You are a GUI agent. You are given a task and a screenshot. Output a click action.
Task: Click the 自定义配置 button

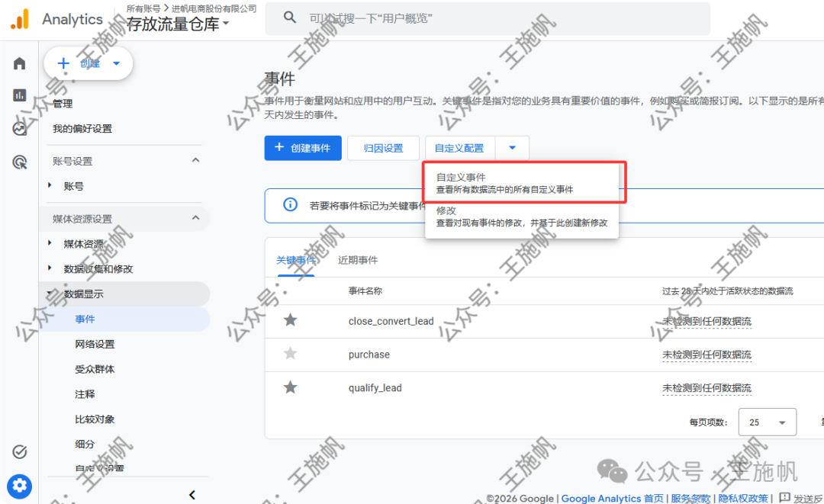click(459, 148)
